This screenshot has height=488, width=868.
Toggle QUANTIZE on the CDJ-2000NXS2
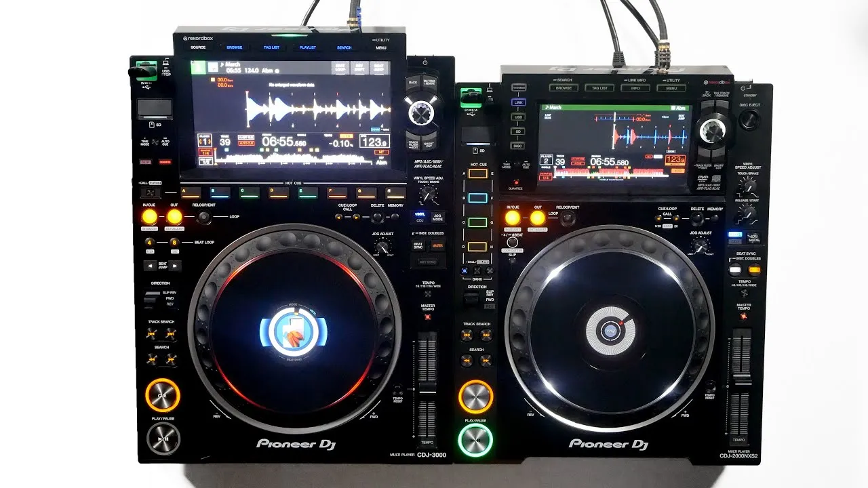coord(517,182)
